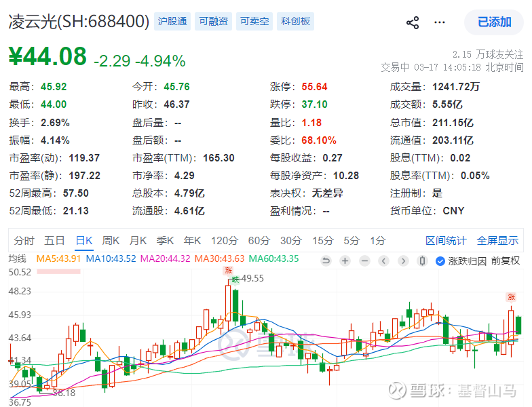Click the MA20:44.32 indicator label
This screenshot has width=532, height=407.
tap(166, 259)
